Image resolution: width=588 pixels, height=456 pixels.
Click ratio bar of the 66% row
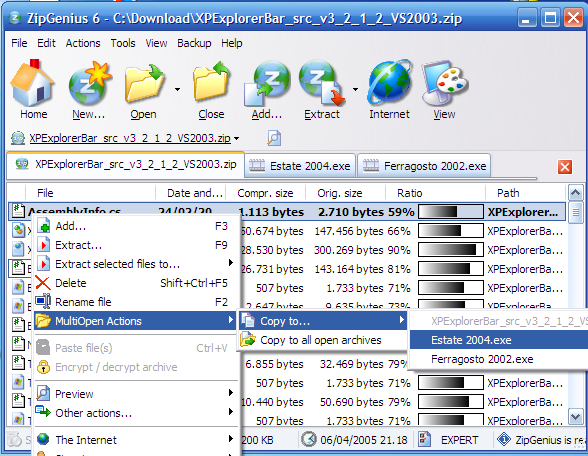(x=450, y=231)
